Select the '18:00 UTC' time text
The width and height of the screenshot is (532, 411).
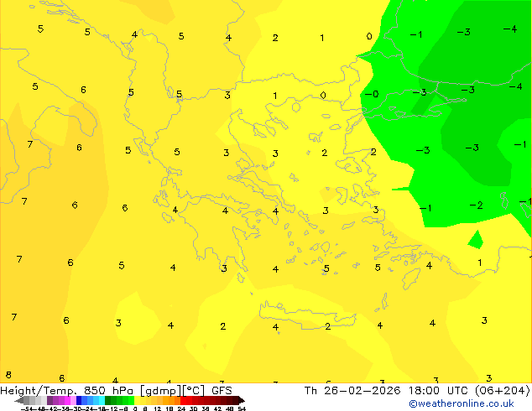click(x=437, y=391)
